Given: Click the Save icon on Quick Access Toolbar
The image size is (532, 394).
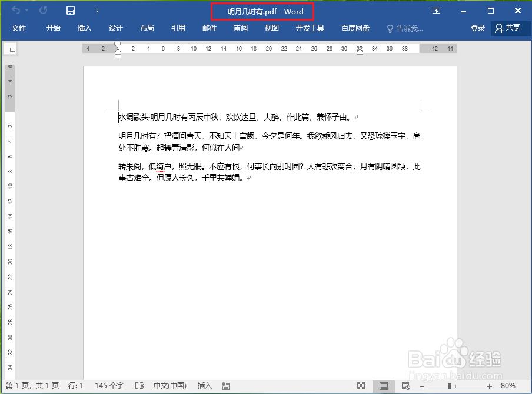Looking at the screenshot, I should click(71, 10).
